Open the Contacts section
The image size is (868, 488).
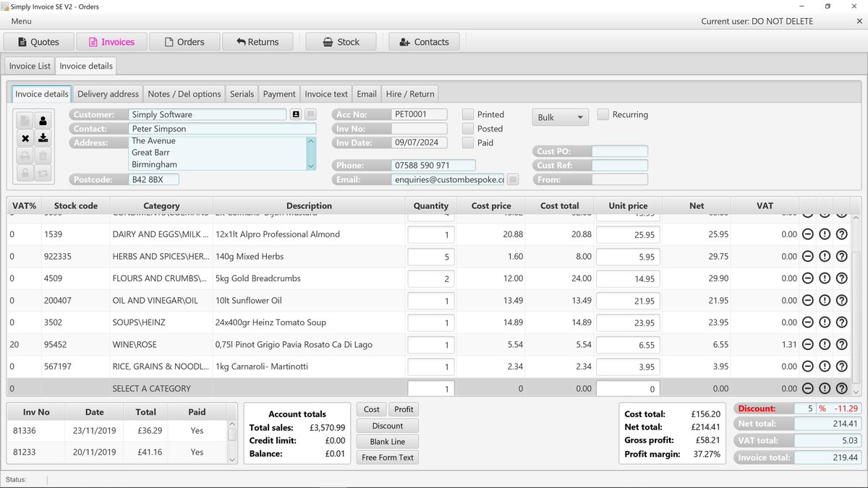[423, 42]
